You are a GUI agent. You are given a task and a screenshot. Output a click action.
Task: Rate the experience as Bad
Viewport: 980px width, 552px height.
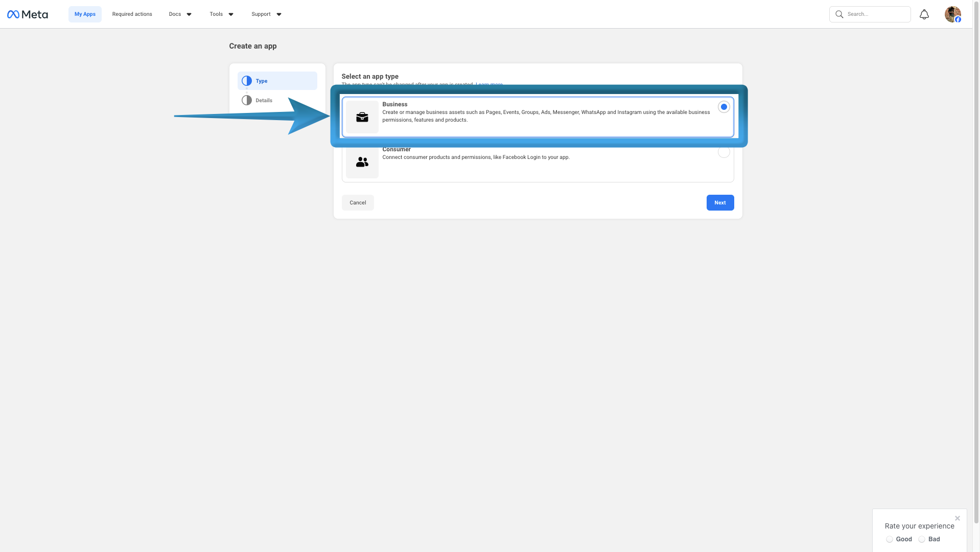pyautogui.click(x=922, y=539)
